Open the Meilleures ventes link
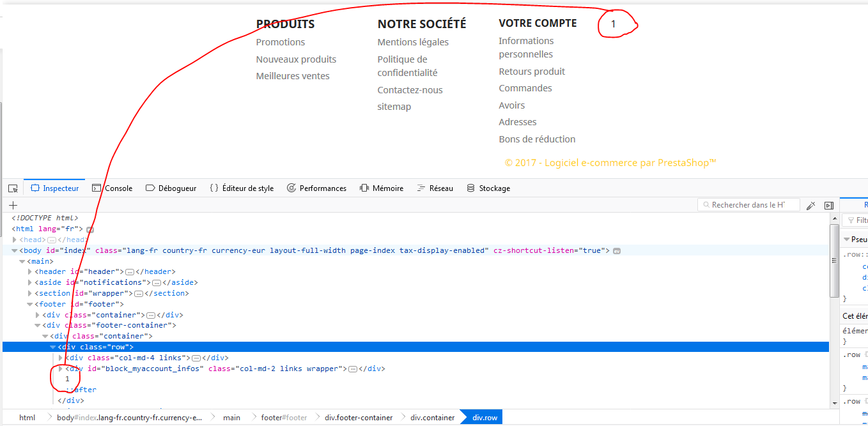Viewport: 868px width, 426px height. 293,76
